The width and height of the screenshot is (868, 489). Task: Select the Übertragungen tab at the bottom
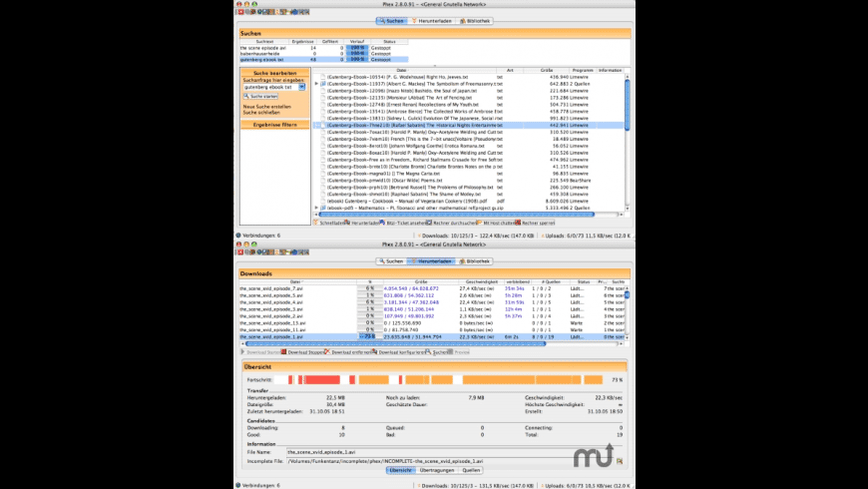pos(437,470)
